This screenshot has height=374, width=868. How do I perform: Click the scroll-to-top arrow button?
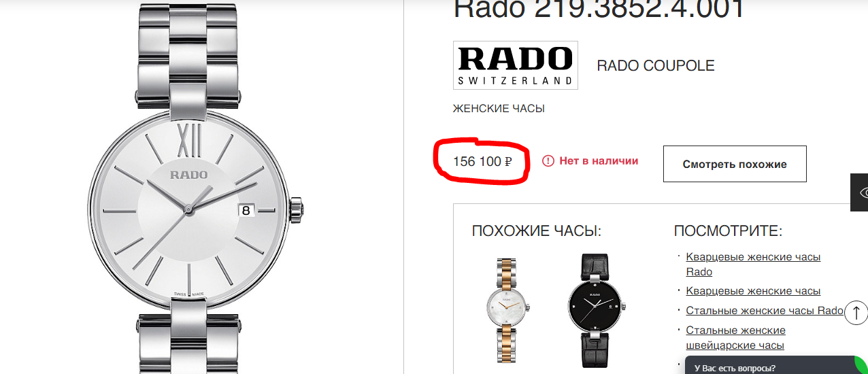click(856, 311)
